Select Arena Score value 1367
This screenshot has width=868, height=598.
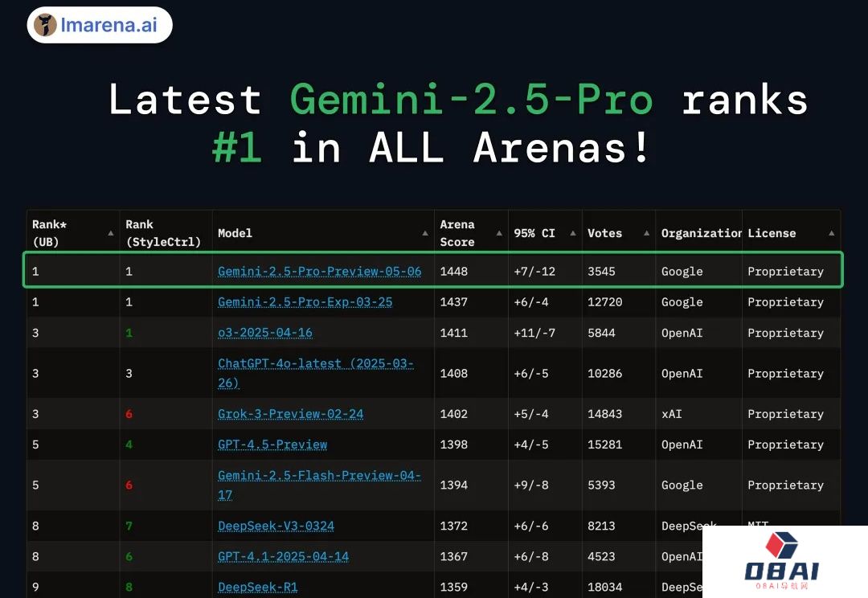pos(454,556)
